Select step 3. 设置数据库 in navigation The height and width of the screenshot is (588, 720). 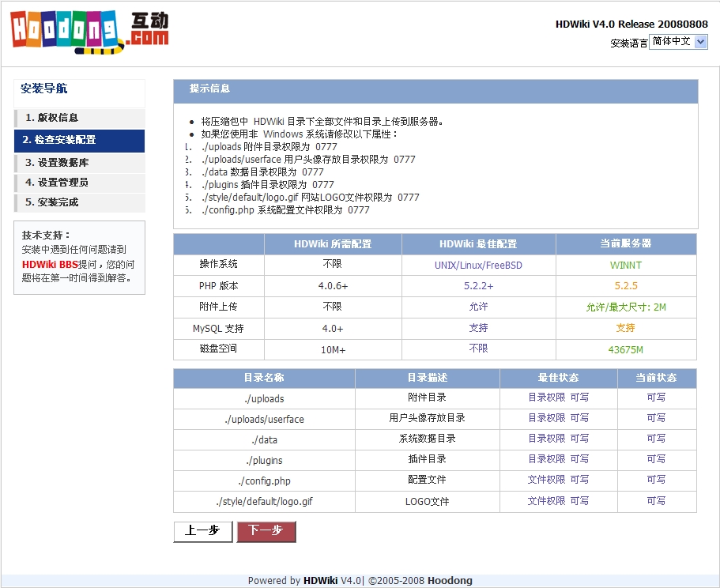[x=80, y=163]
